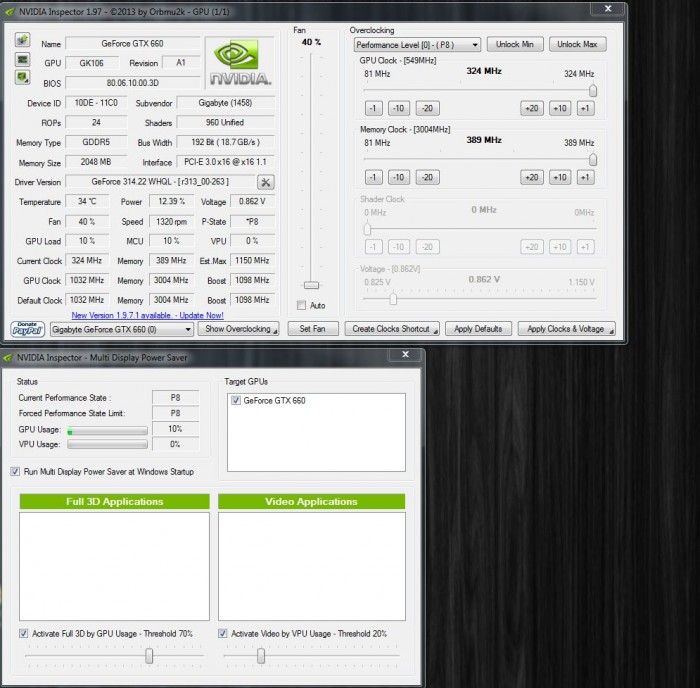Decrease Memory Clock by 1 MHz
The height and width of the screenshot is (688, 700).
tap(373, 177)
